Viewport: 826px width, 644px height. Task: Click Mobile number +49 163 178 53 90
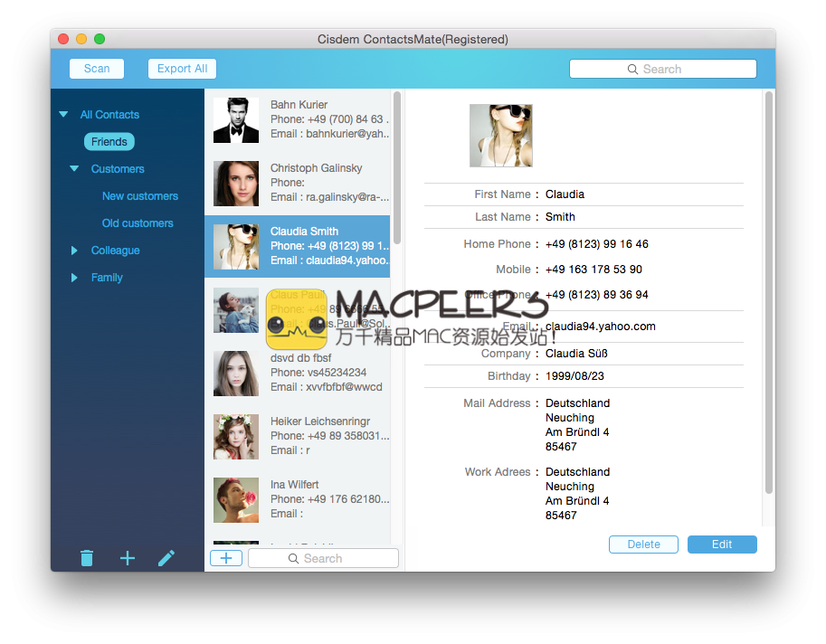(593, 270)
